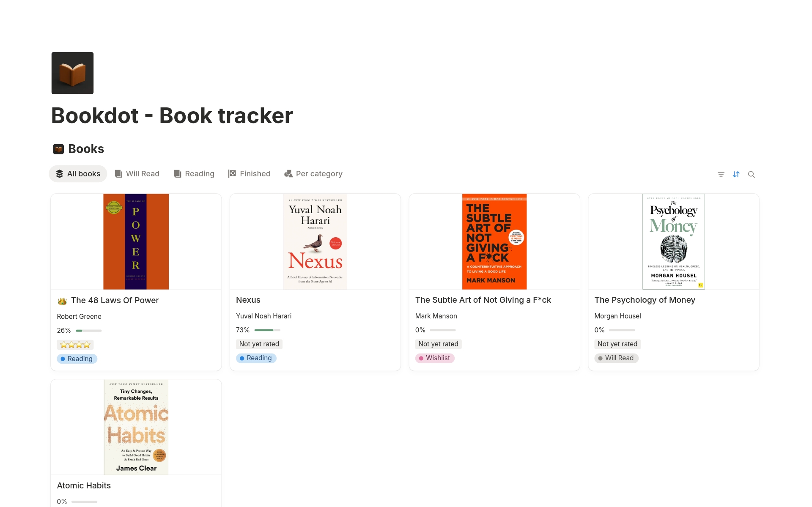The width and height of the screenshot is (812, 507).
Task: Click the gallery icon beside Finished tab
Action: [231, 173]
